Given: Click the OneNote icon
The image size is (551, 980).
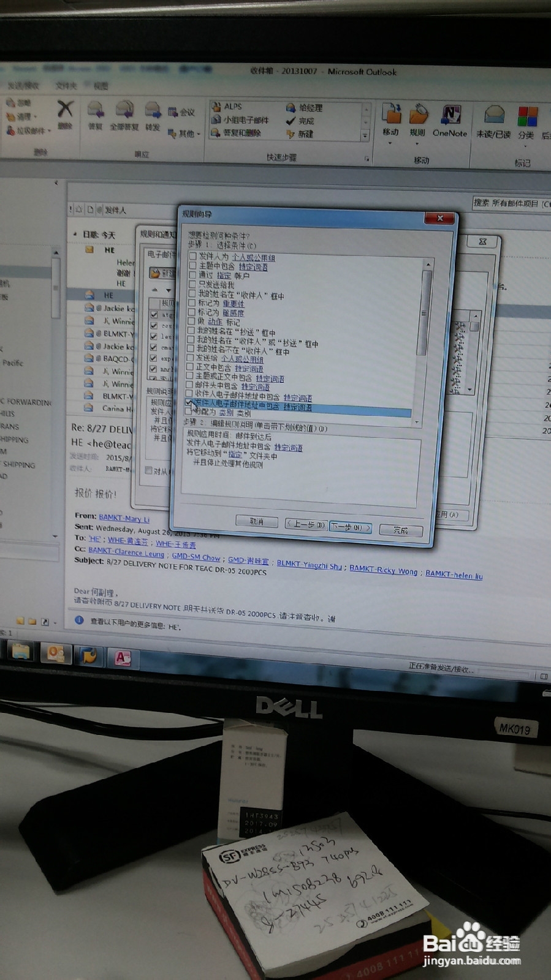Looking at the screenshot, I should [x=451, y=115].
